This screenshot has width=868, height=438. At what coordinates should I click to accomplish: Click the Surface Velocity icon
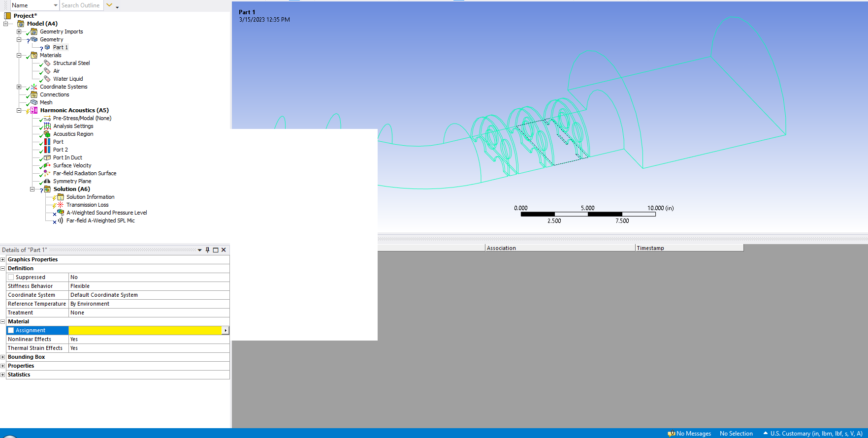pos(47,165)
